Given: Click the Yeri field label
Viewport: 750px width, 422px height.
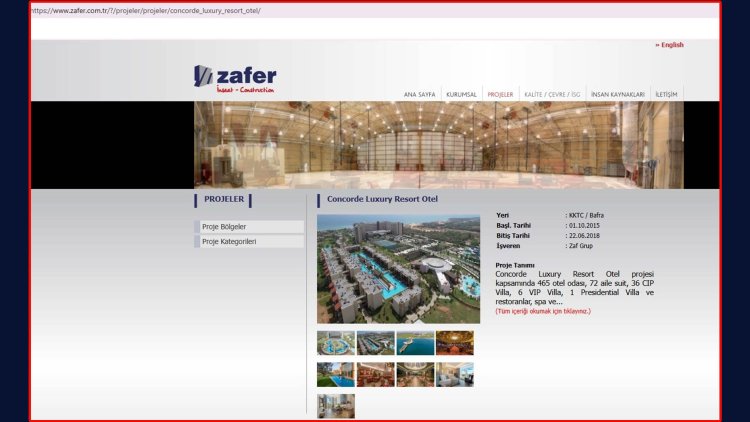Looking at the screenshot, I should pos(502,215).
